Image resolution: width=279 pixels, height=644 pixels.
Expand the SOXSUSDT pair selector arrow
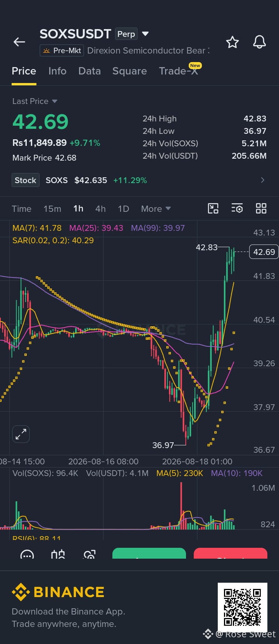pos(145,34)
